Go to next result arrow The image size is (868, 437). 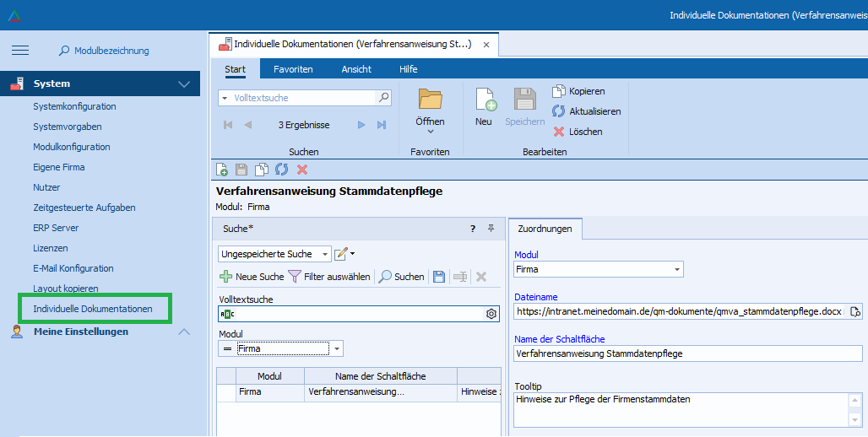point(361,125)
